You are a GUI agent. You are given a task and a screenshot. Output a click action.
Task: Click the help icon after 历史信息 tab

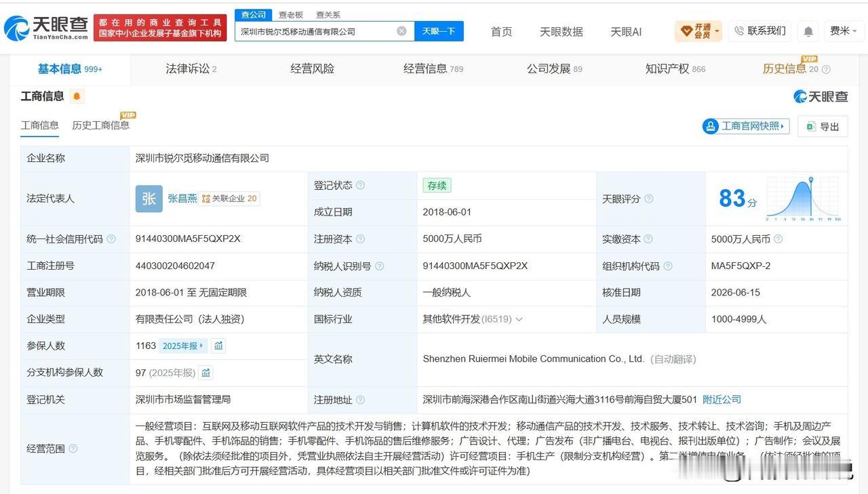point(826,69)
